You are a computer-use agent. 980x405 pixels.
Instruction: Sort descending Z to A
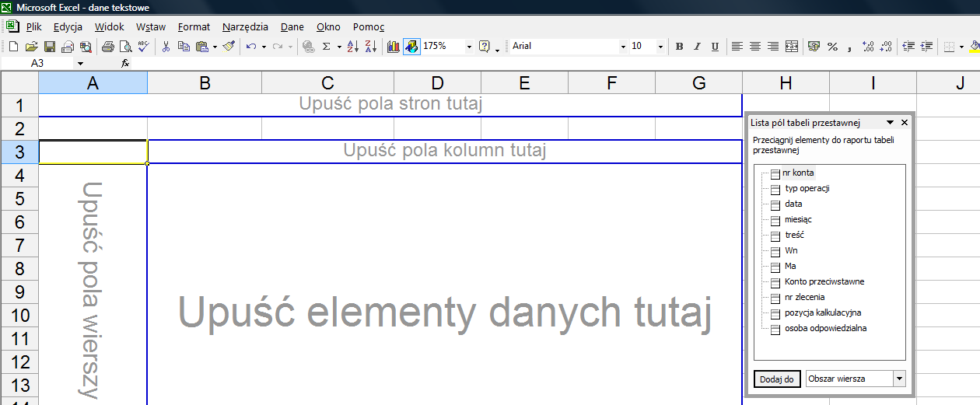(x=370, y=47)
